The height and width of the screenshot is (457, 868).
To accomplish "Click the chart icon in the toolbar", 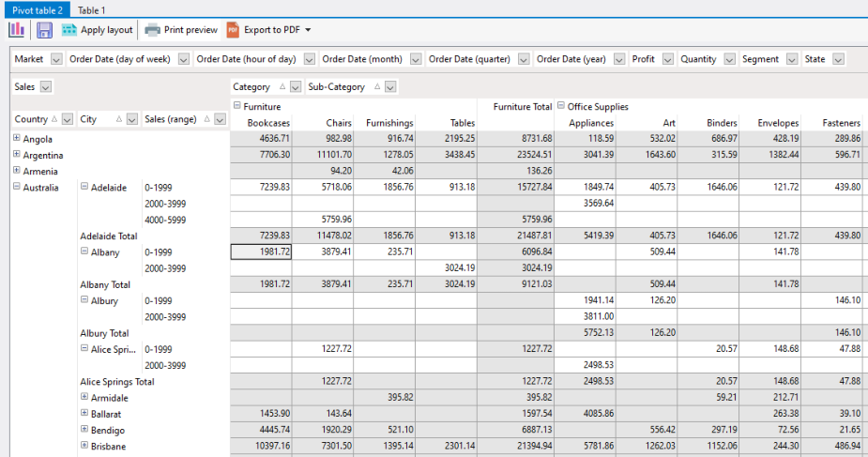I will tap(16, 30).
